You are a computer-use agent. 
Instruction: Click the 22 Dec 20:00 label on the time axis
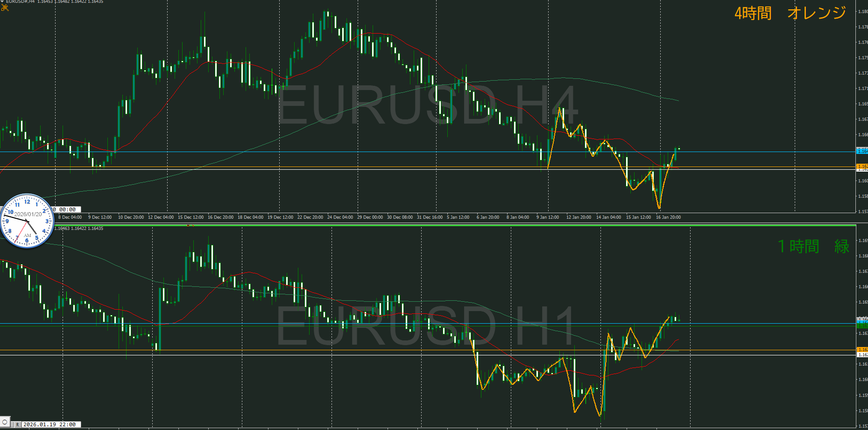coord(310,217)
